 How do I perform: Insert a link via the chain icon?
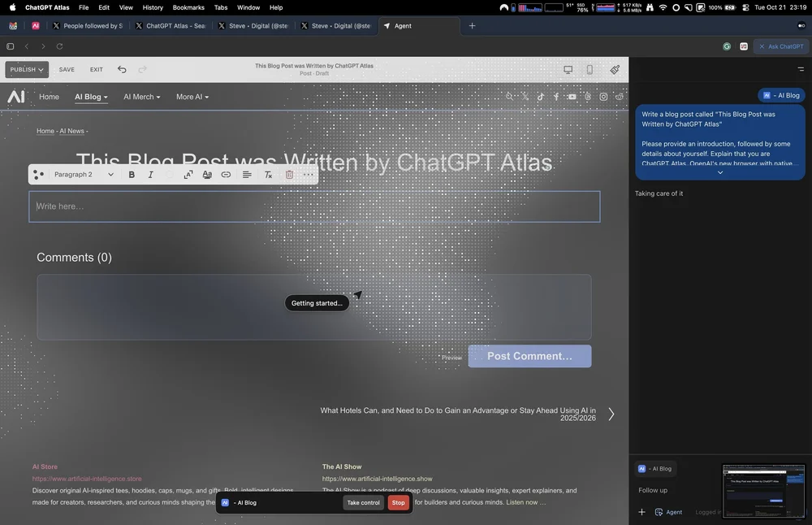226,175
